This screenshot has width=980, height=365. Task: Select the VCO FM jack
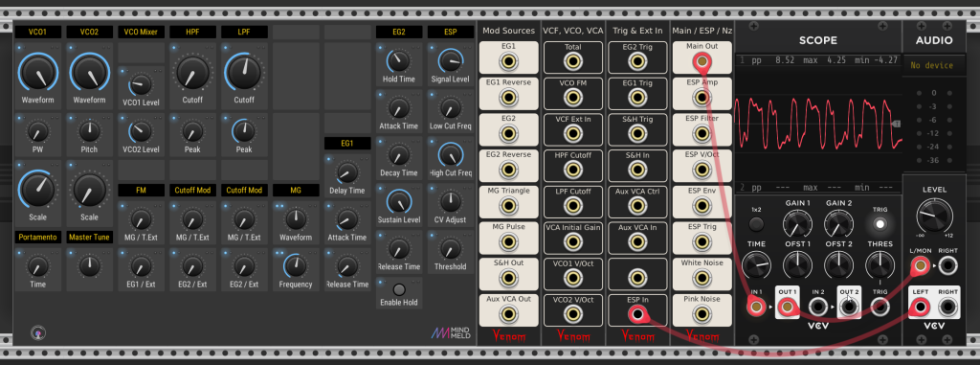click(572, 98)
